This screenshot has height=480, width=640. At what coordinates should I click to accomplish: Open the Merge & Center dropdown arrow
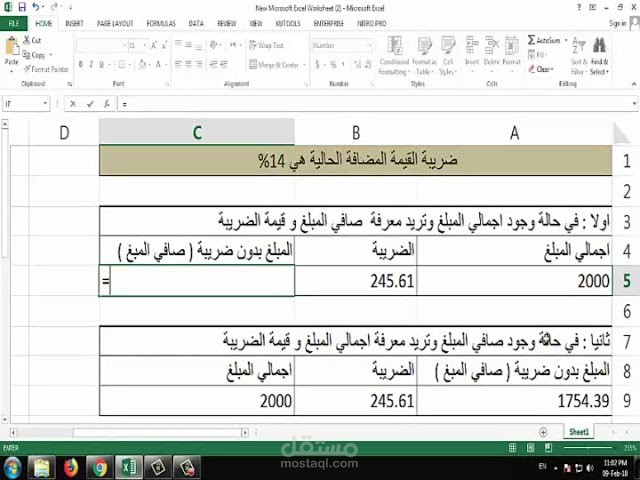tap(304, 64)
